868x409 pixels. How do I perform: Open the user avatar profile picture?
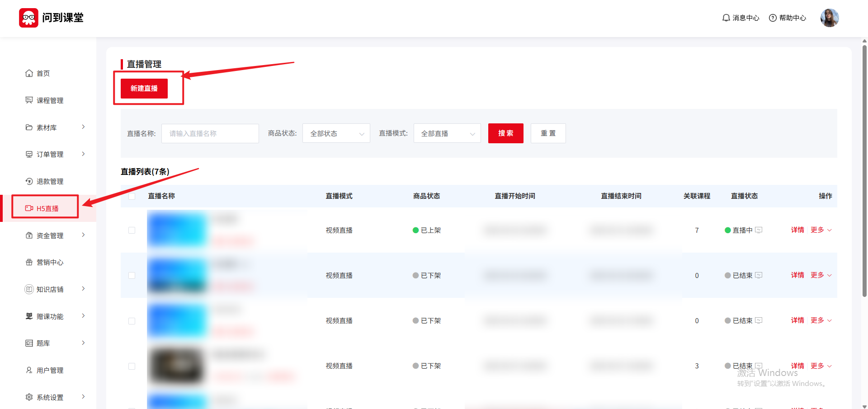[829, 18]
